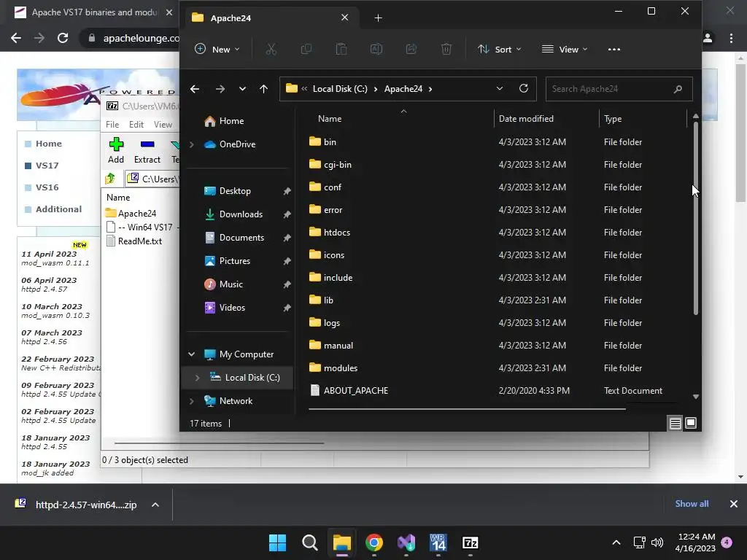Open the Sort dropdown menu

tap(500, 49)
